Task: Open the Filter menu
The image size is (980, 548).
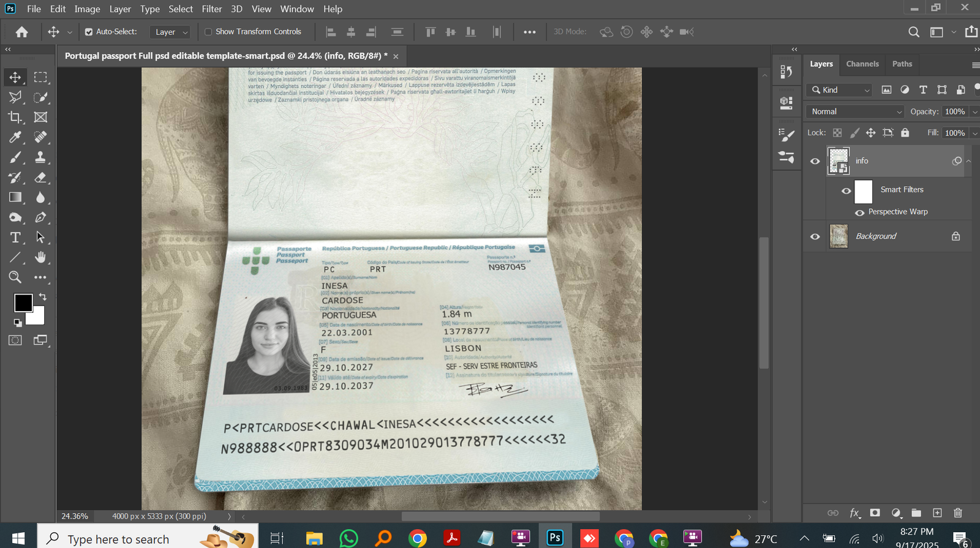Action: (211, 9)
